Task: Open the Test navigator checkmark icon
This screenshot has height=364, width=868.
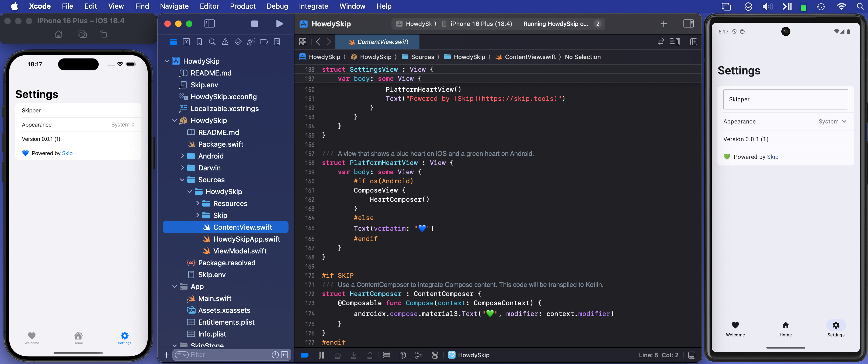Action: click(x=238, y=42)
